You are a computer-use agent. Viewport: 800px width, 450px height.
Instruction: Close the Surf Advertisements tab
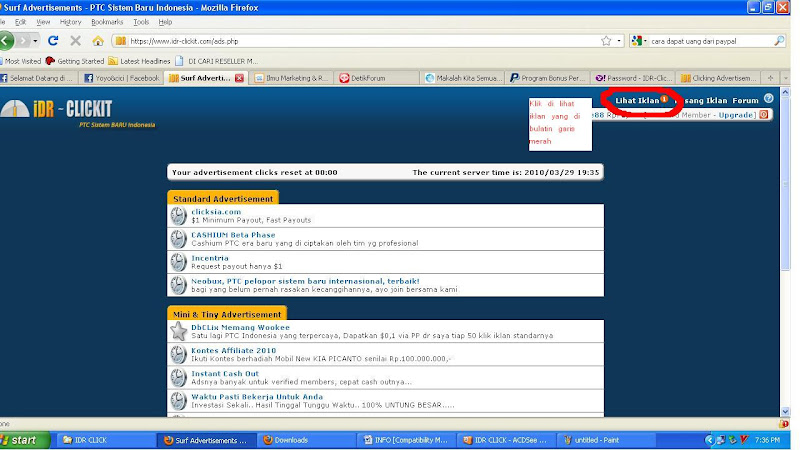click(239, 78)
